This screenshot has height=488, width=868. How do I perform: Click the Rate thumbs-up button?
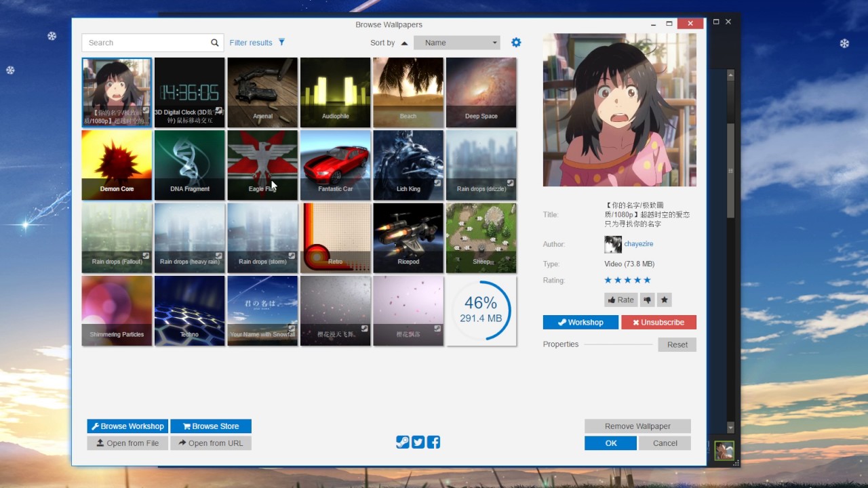point(621,300)
